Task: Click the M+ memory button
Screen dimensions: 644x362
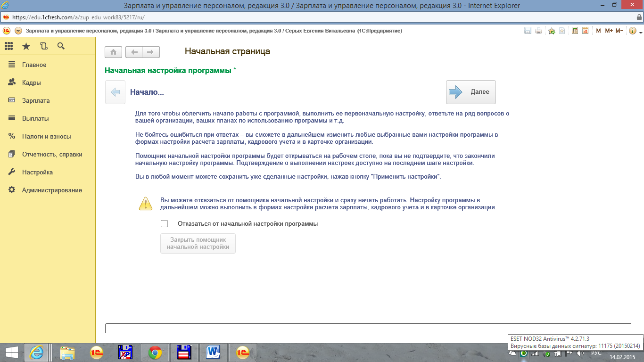Action: (609, 31)
